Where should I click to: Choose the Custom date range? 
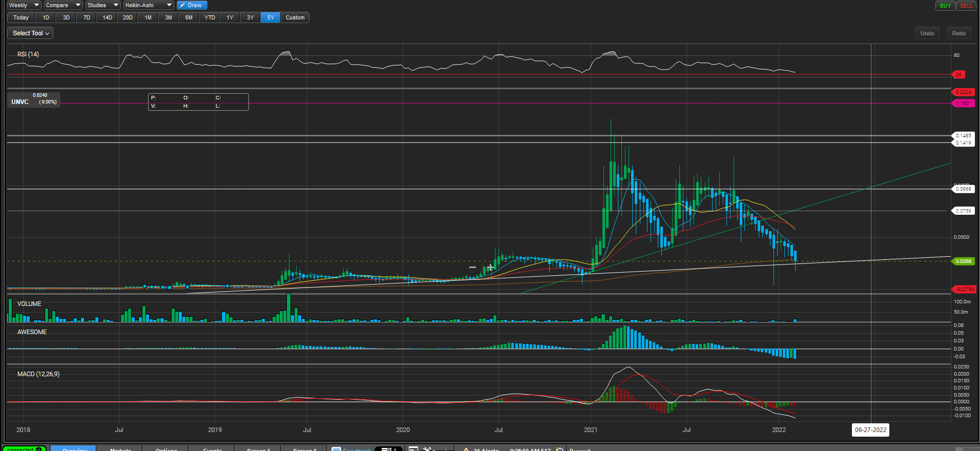[x=295, y=17]
